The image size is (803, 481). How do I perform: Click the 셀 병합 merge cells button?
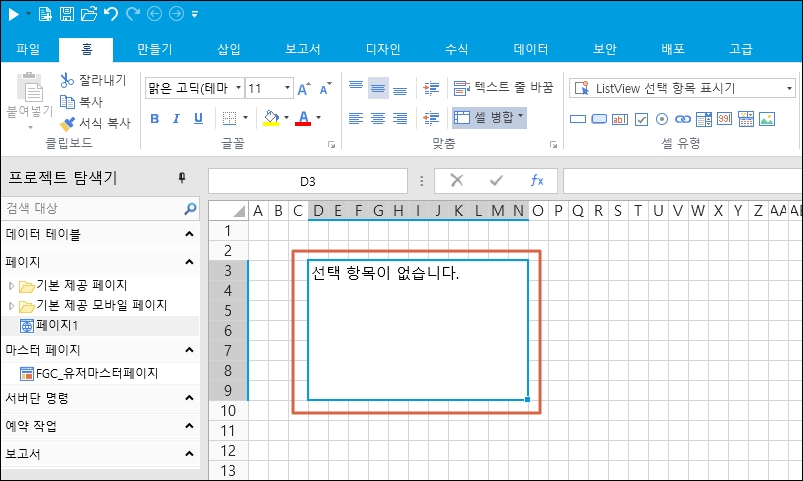pos(489,117)
